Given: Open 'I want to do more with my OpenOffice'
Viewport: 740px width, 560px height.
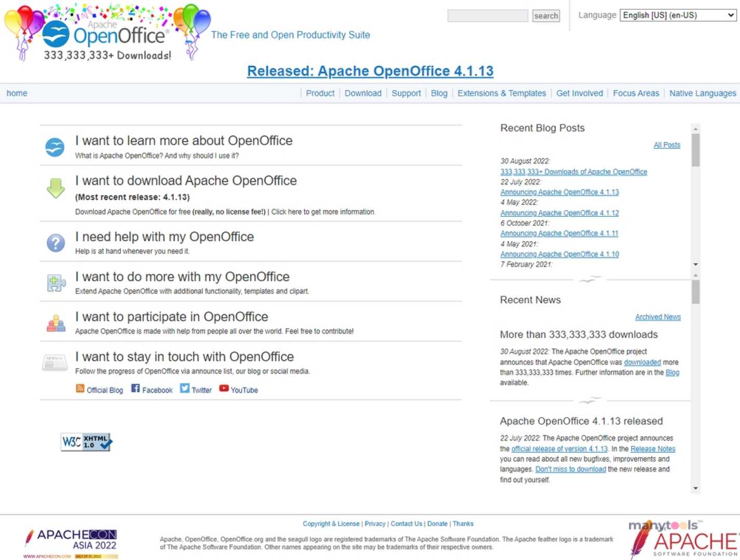Looking at the screenshot, I should tap(182, 276).
